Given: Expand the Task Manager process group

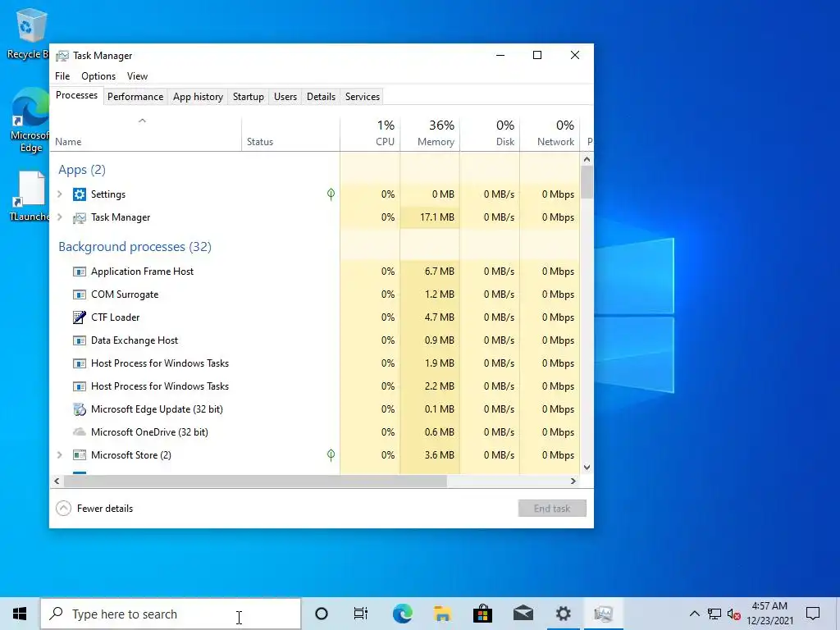Looking at the screenshot, I should click(x=60, y=217).
